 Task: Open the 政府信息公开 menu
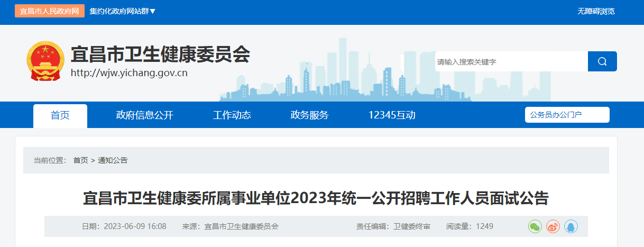(x=145, y=115)
